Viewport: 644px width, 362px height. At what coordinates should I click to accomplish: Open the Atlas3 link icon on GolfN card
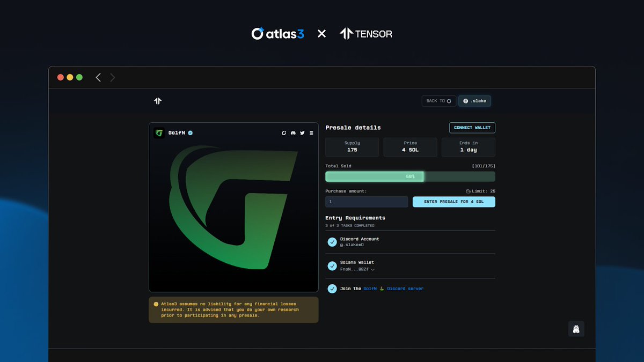click(x=284, y=133)
